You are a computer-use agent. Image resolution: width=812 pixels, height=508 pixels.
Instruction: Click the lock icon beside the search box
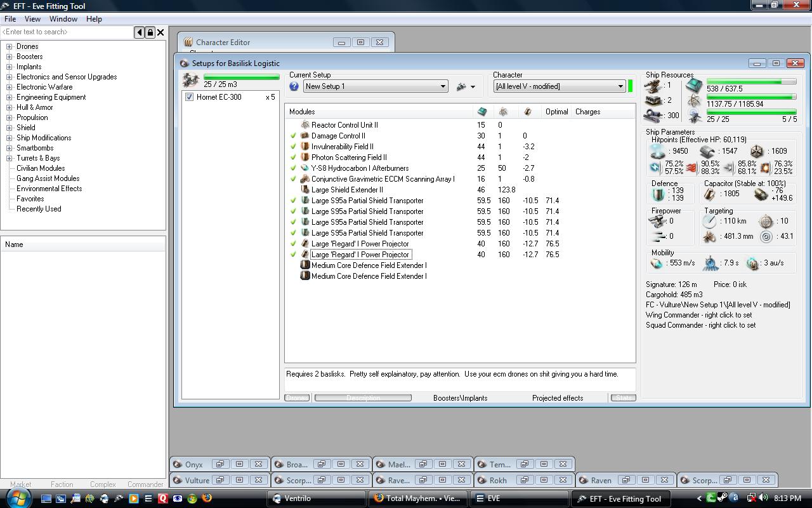(150, 32)
